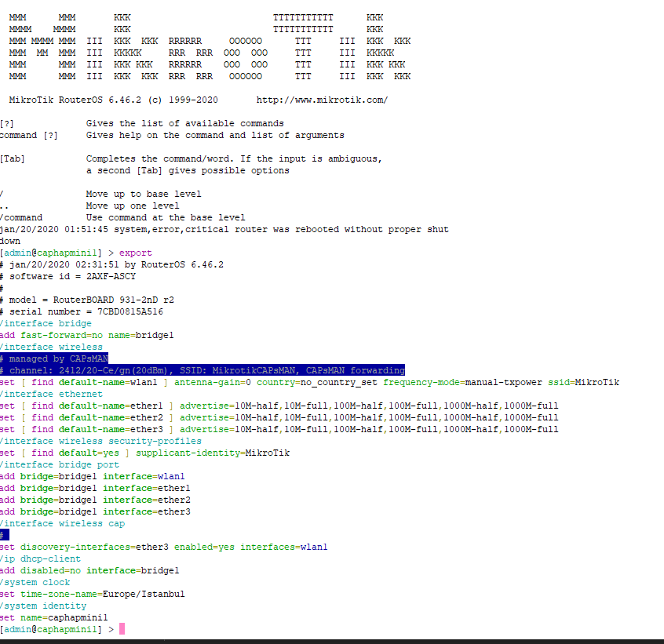
Task: Click 'Move up one level' help text
Action: [133, 206]
